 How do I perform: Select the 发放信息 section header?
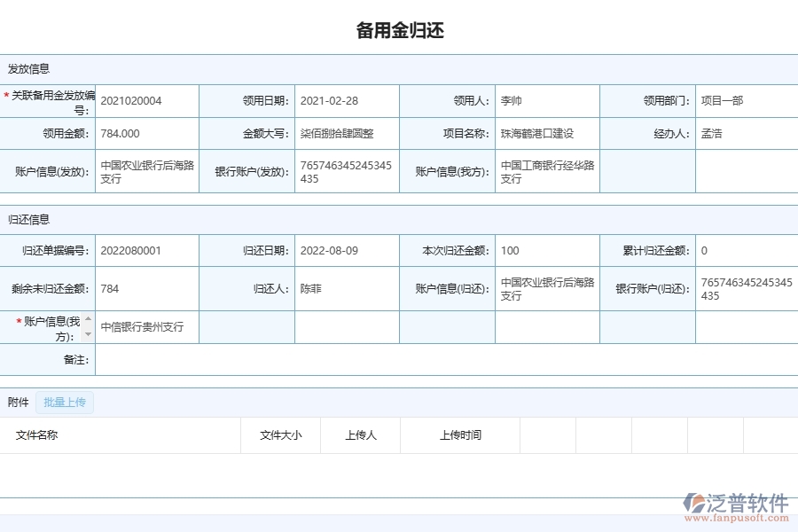(x=27, y=68)
